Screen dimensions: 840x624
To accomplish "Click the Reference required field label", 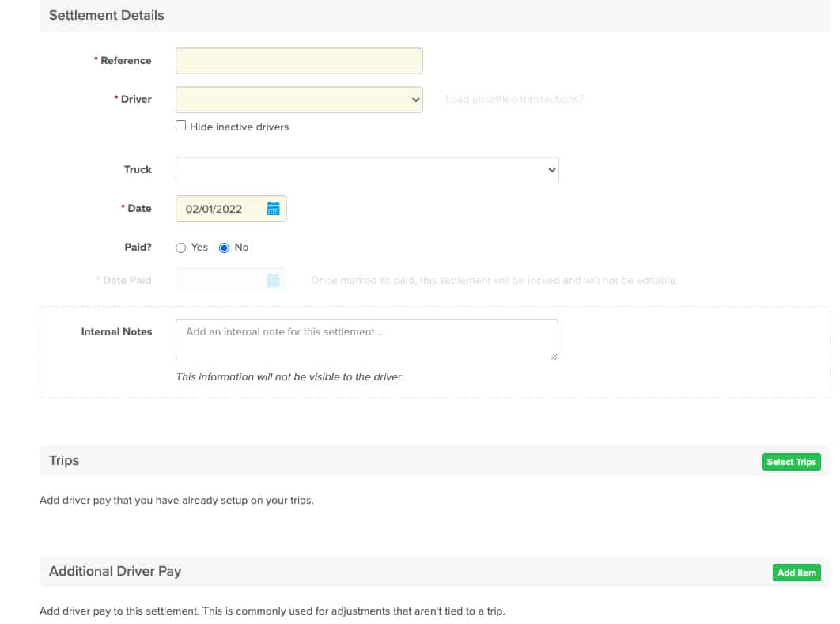I will [x=124, y=60].
